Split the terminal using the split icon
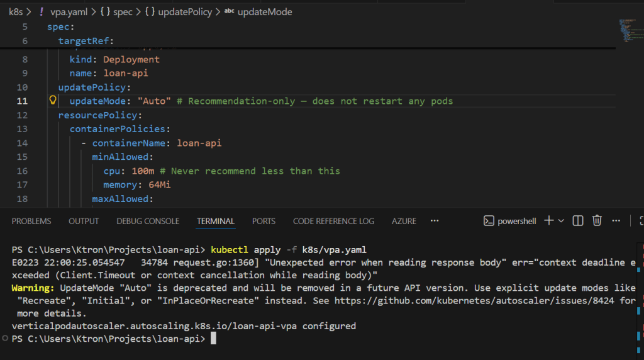644x360 pixels. coord(578,221)
